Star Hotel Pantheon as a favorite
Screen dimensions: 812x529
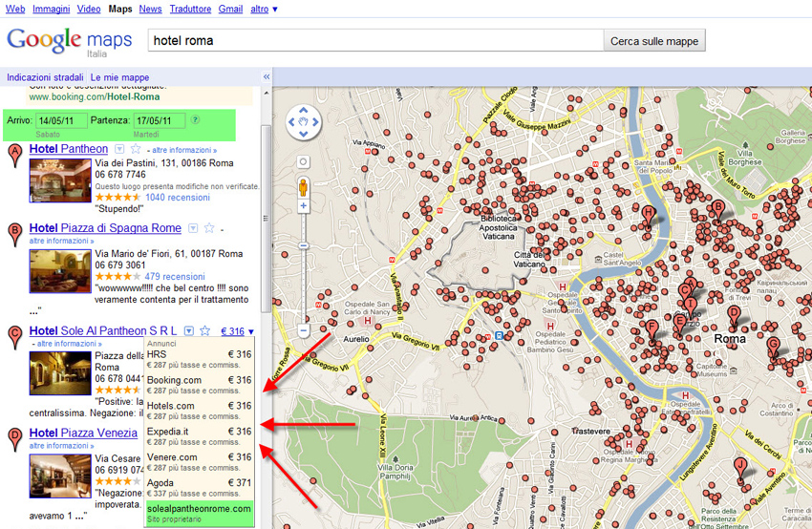click(x=136, y=150)
